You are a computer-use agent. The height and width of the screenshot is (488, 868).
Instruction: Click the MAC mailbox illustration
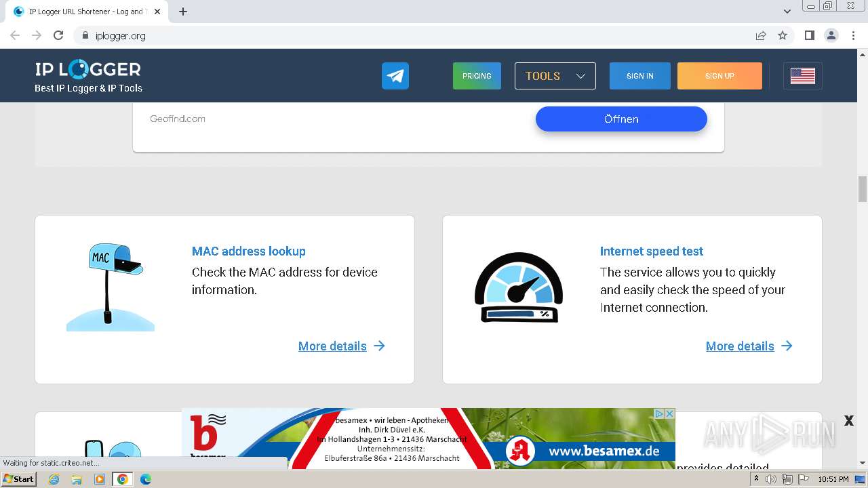111,287
